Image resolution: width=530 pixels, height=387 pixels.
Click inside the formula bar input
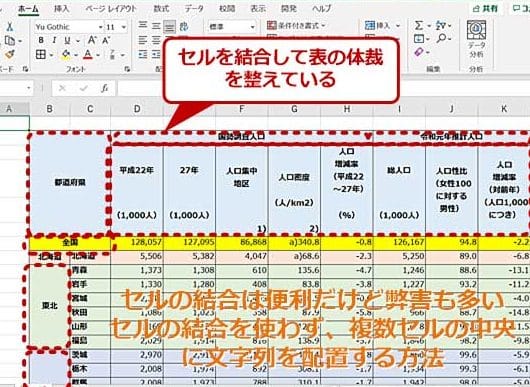[323, 89]
